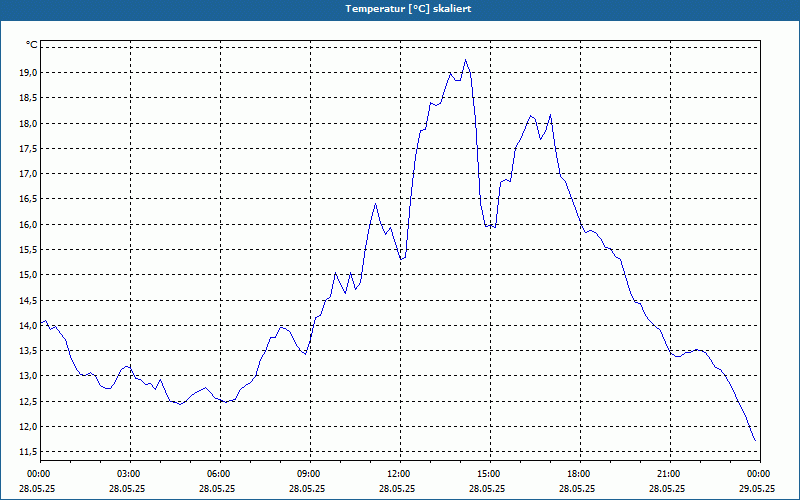Select the 14,0 y-axis label
This screenshot has height=500, width=800.
(x=29, y=325)
